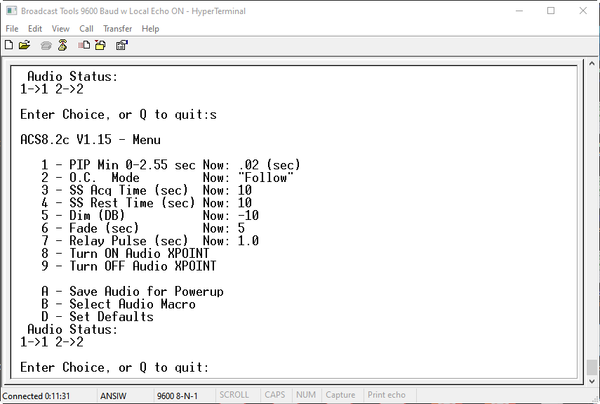Click the New connection toolbar icon
The image size is (600, 404).
point(8,45)
